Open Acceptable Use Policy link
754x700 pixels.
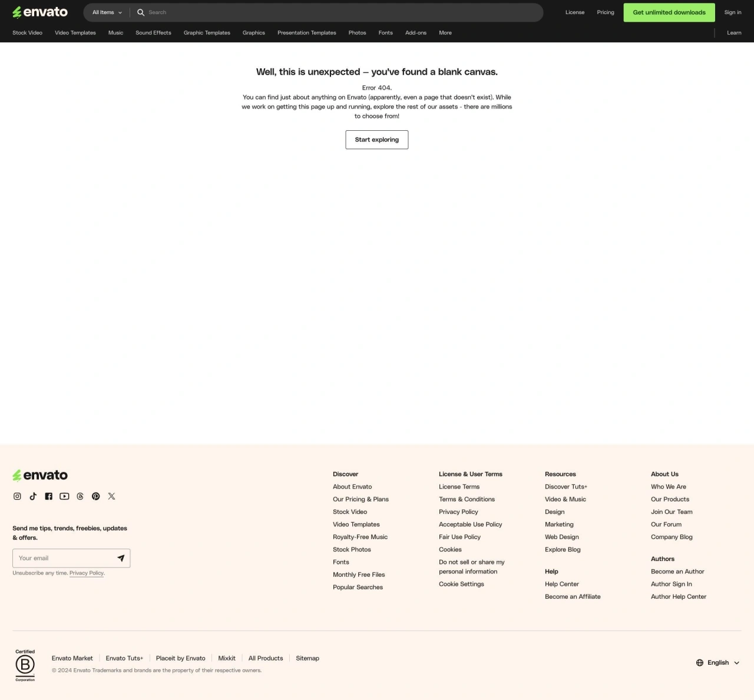tap(470, 524)
